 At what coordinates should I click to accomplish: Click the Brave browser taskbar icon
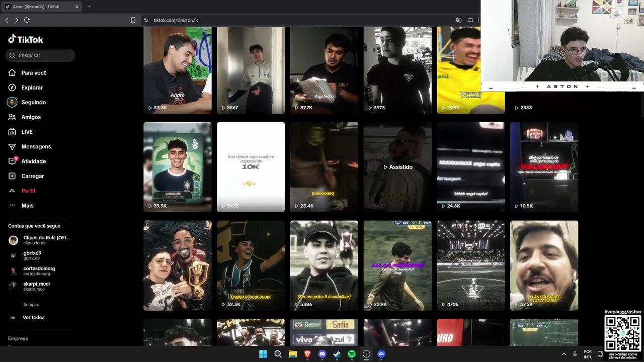click(307, 354)
